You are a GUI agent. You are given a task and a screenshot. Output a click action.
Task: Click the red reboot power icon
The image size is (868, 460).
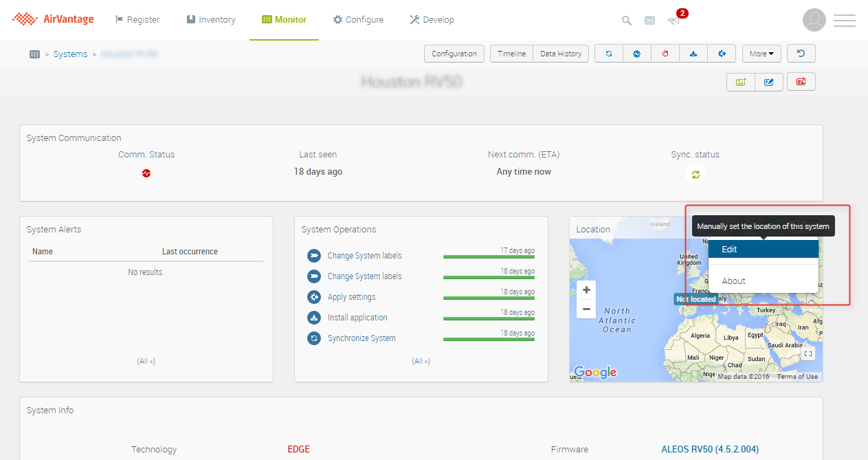click(x=665, y=54)
